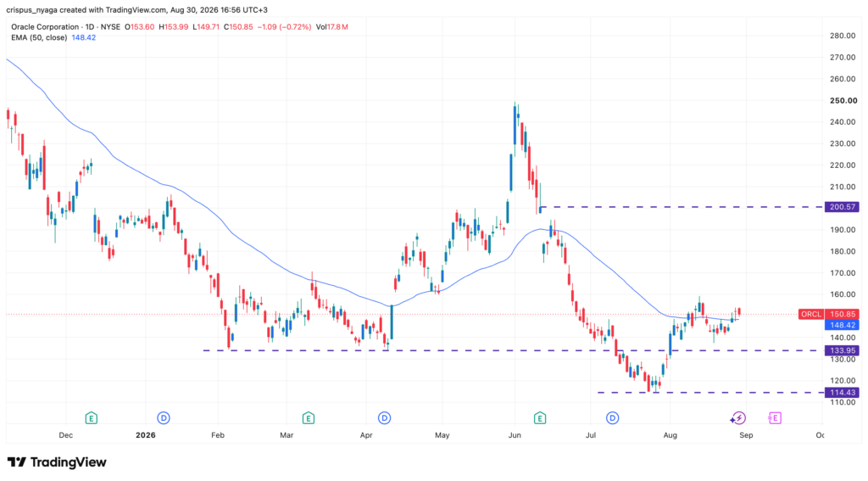The height and width of the screenshot is (481, 868).
Task: Click the close price C150.85 value
Action: click(238, 26)
